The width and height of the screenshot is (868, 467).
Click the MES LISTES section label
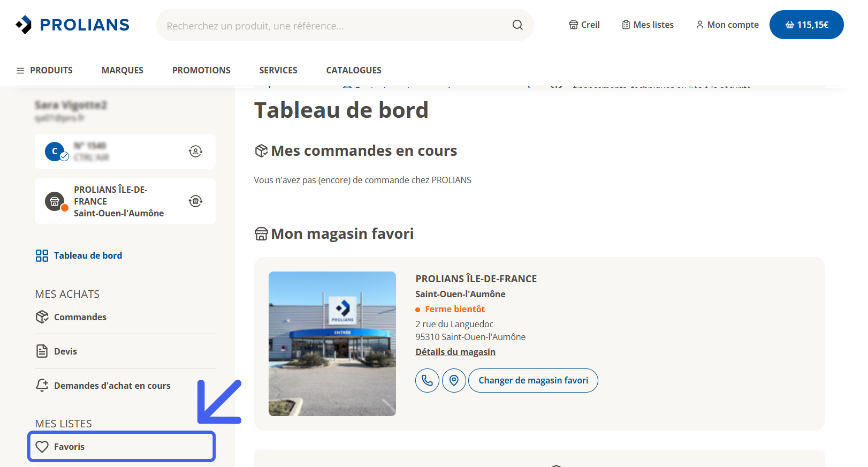64,424
